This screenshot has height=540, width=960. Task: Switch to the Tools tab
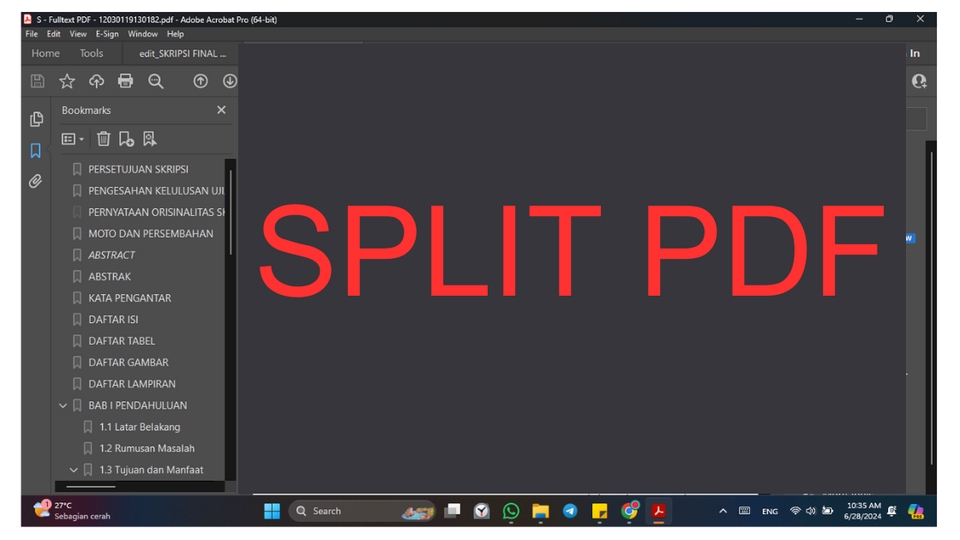[x=91, y=53]
